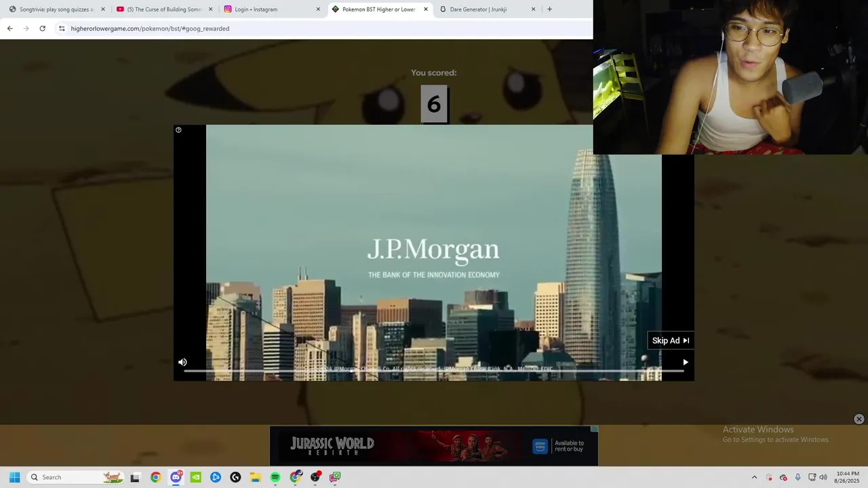Go forward in browser history
Viewport: 868px width, 488px height.
click(x=26, y=28)
